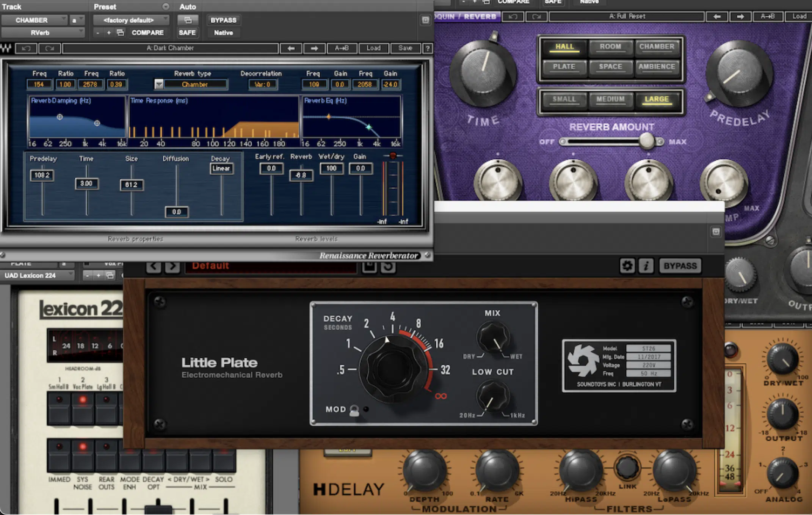812x515 pixels.
Task: Open the automation enable icon under Auto
Action: coord(188,20)
